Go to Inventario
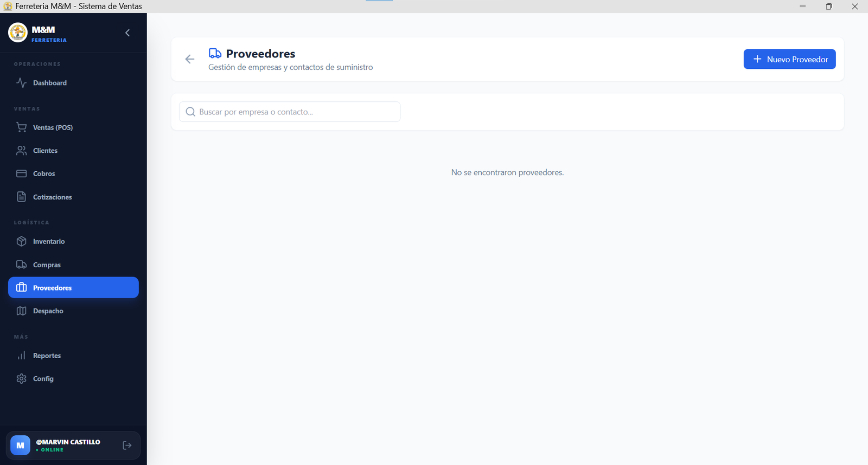 point(73,241)
